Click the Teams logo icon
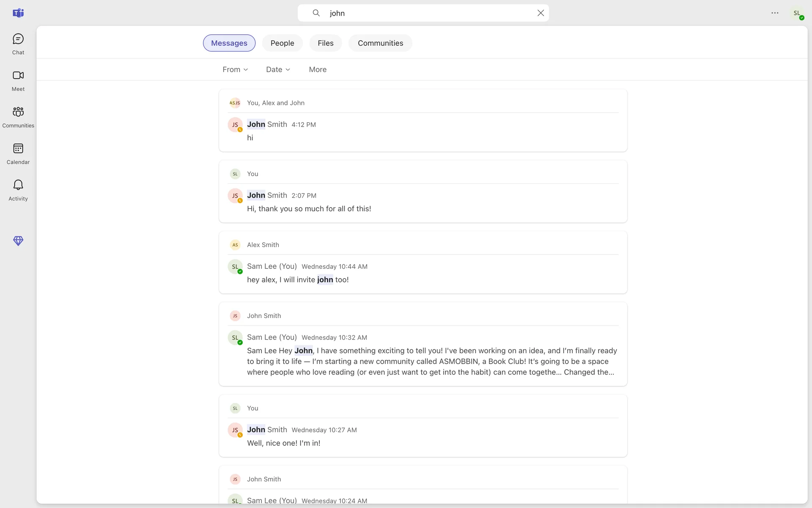Image resolution: width=812 pixels, height=508 pixels. pos(18,13)
